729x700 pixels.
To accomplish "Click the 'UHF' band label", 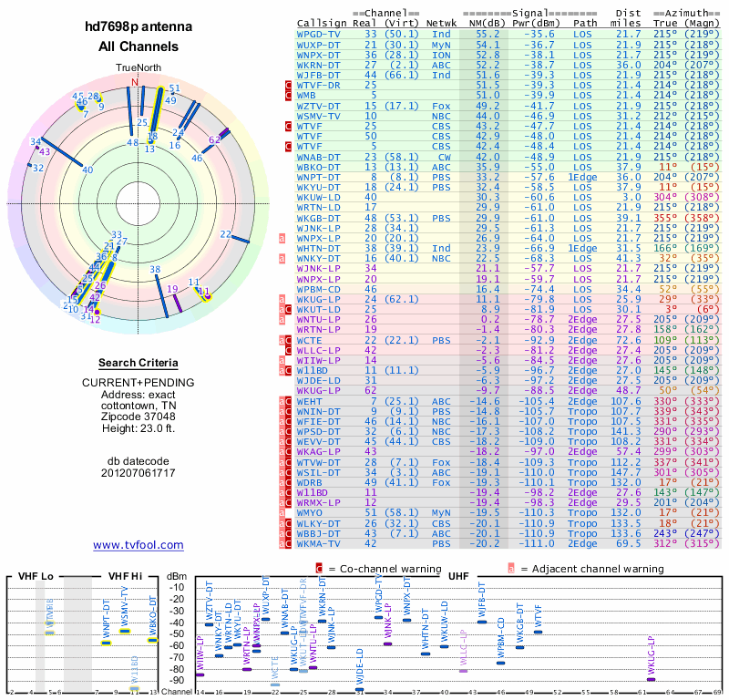I will [458, 576].
